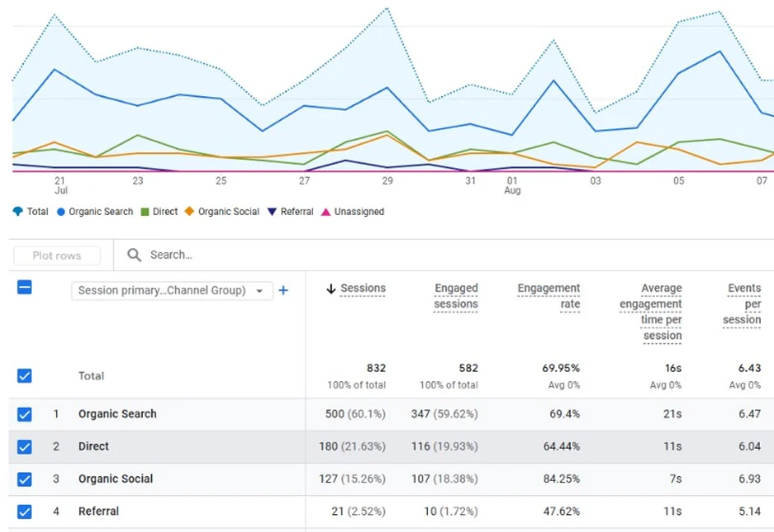Uncheck the Direct row checkbox

(x=25, y=447)
